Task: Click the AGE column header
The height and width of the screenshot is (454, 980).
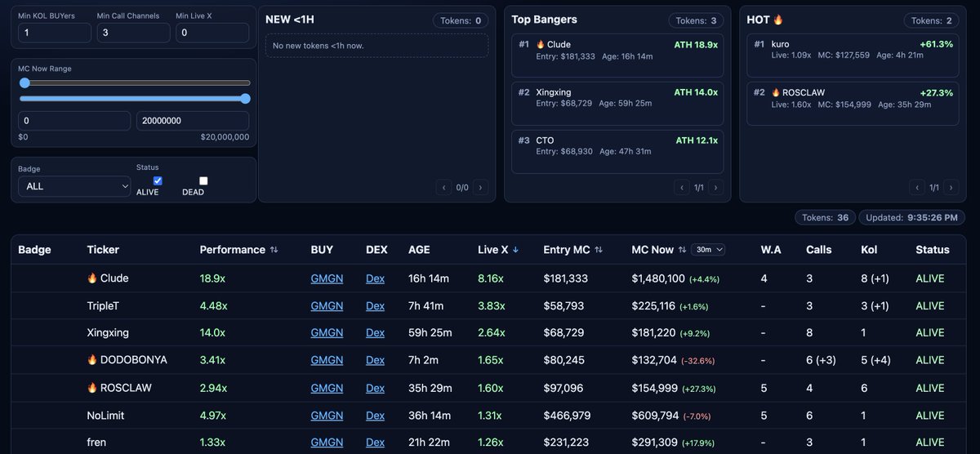Action: 419,250
